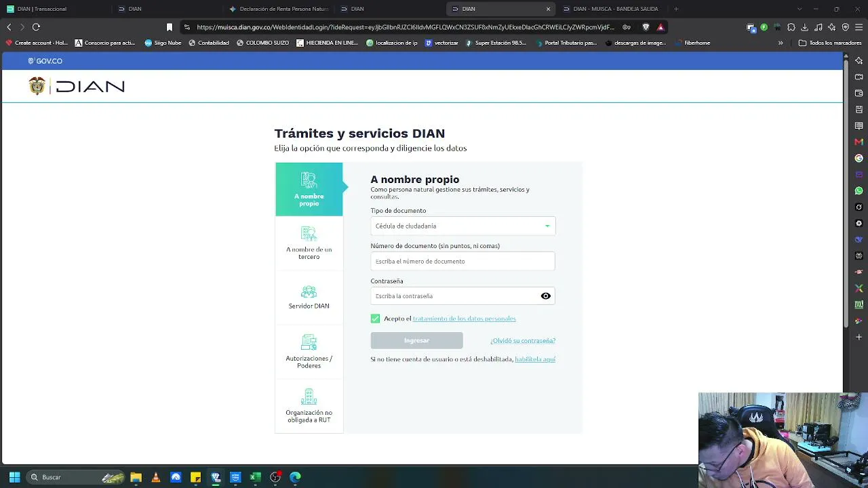Open the Leo AI star sidebar icon
The height and width of the screenshot is (488, 868).
[x=859, y=60]
